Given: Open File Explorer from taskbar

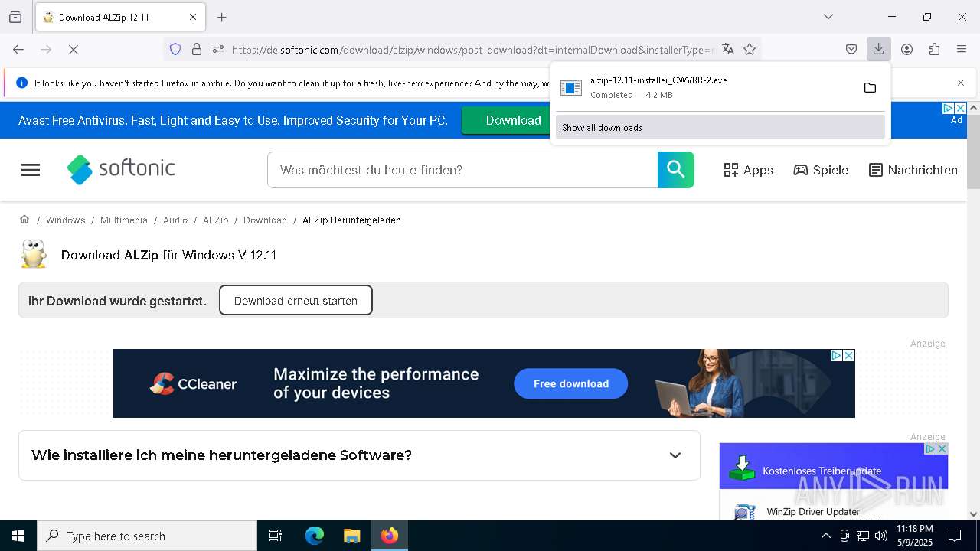Looking at the screenshot, I should pyautogui.click(x=351, y=536).
